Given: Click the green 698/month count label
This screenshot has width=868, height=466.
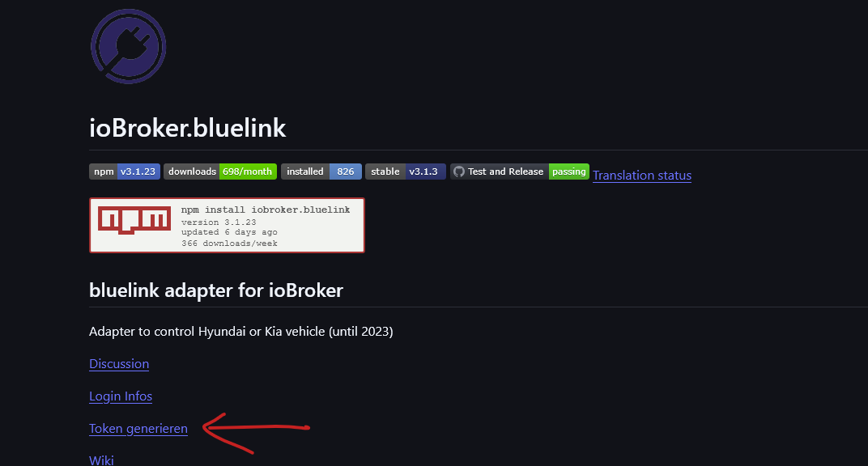Looking at the screenshot, I should [248, 172].
